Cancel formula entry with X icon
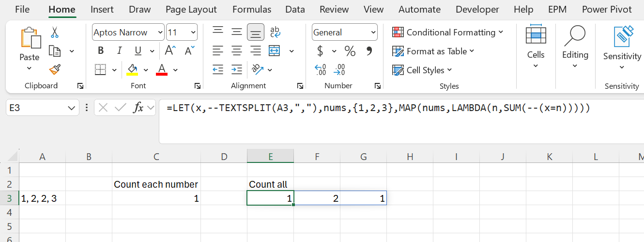 point(103,108)
